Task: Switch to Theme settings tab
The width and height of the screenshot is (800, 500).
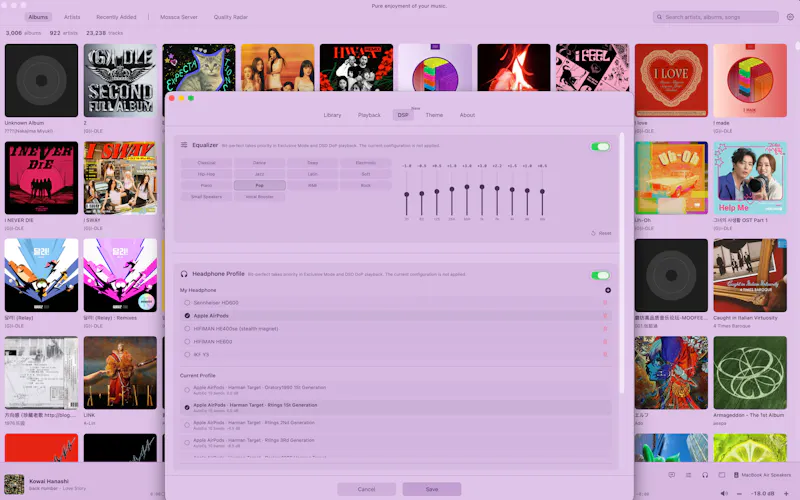Action: click(434, 115)
